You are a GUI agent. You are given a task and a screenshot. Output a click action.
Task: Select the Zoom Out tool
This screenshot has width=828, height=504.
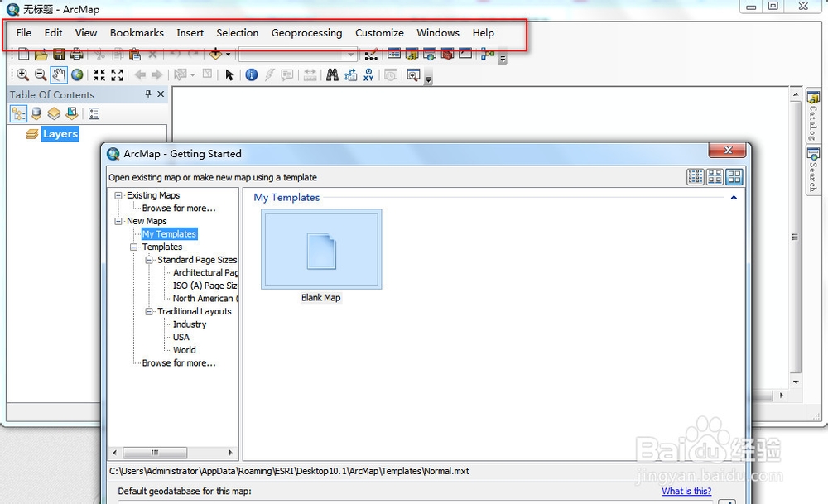[x=41, y=75]
